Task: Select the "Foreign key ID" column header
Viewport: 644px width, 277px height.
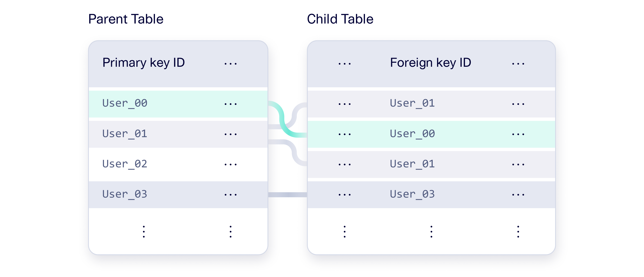Action: tap(431, 63)
